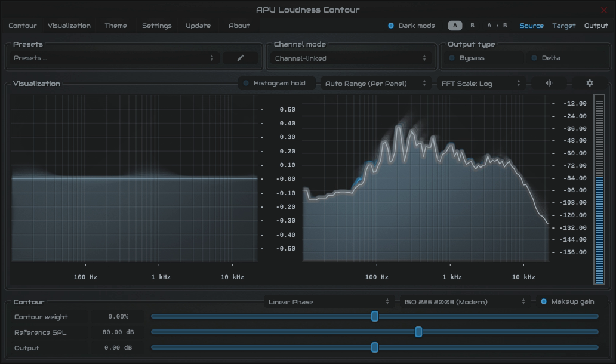Open the Presets dropdown
This screenshot has width=616, height=364.
pos(114,58)
